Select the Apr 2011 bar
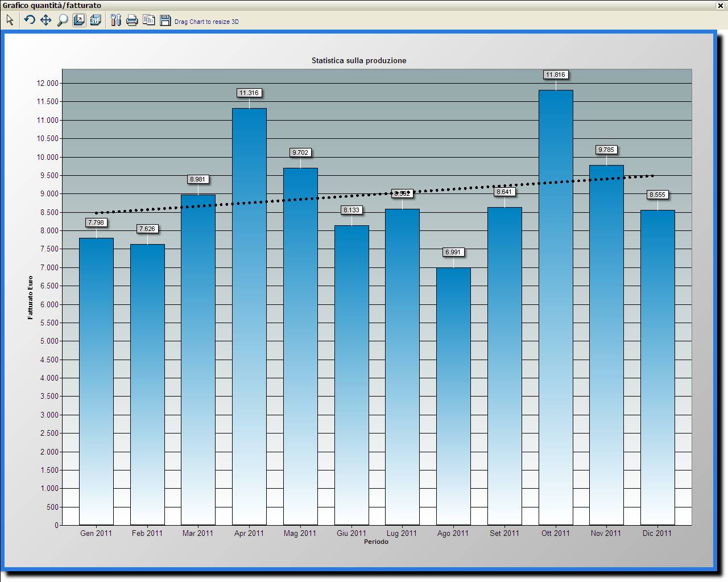Screen dimensions: 728x582 pyautogui.click(x=249, y=316)
